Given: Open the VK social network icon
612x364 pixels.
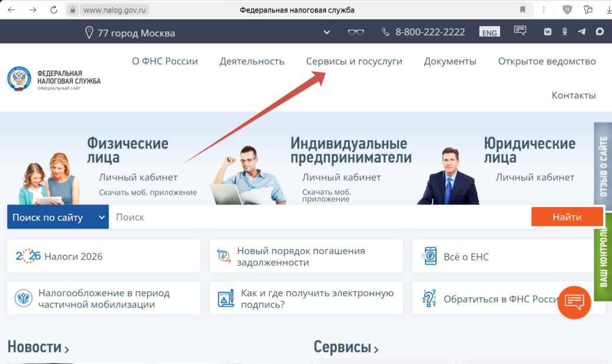Looking at the screenshot, I should (548, 32).
